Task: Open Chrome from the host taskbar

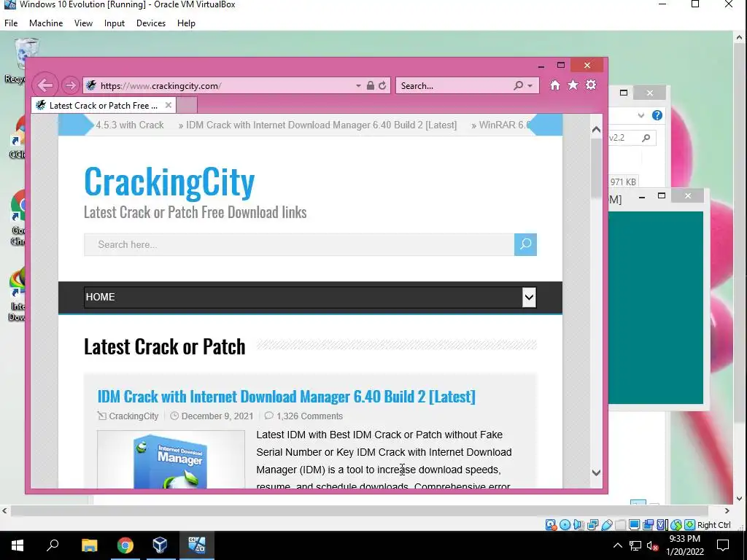Action: 125,545
